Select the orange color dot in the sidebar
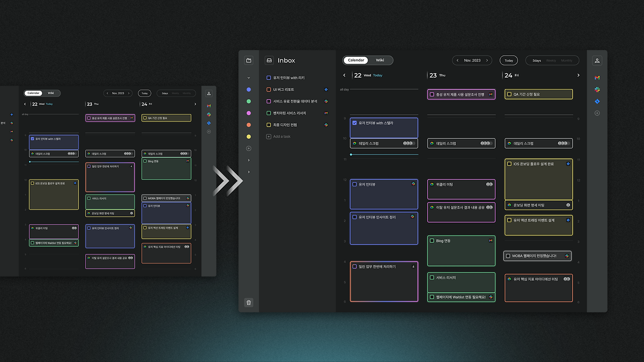Viewport: 644px width, 362px height. click(249, 125)
